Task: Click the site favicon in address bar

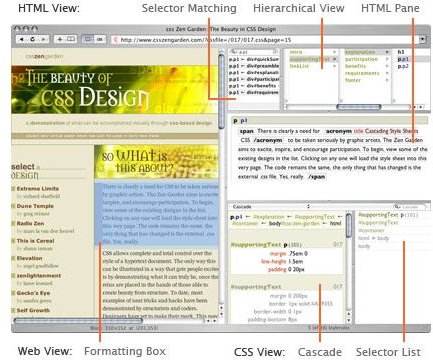Action: click(116, 40)
